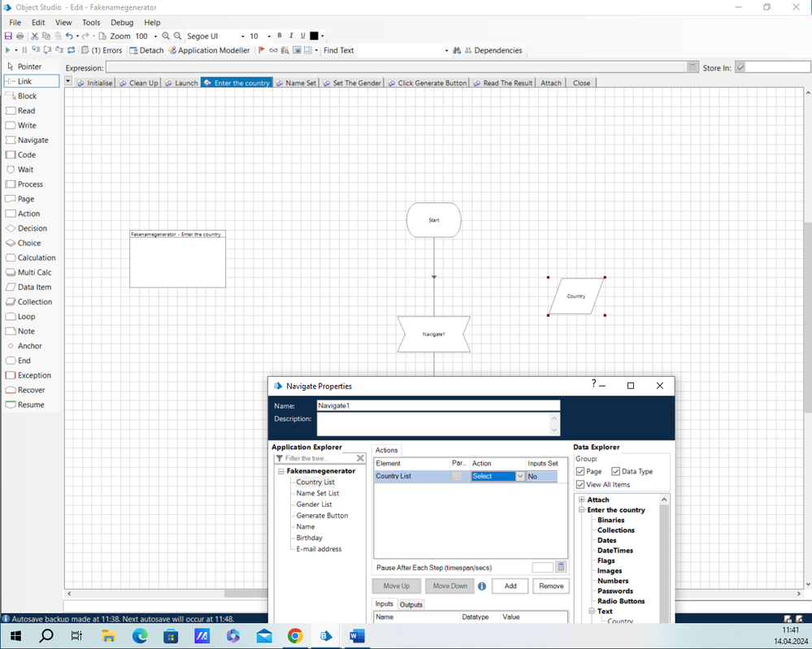This screenshot has height=649, width=812.
Task: Toggle the Data Type checkbox
Action: click(x=616, y=471)
